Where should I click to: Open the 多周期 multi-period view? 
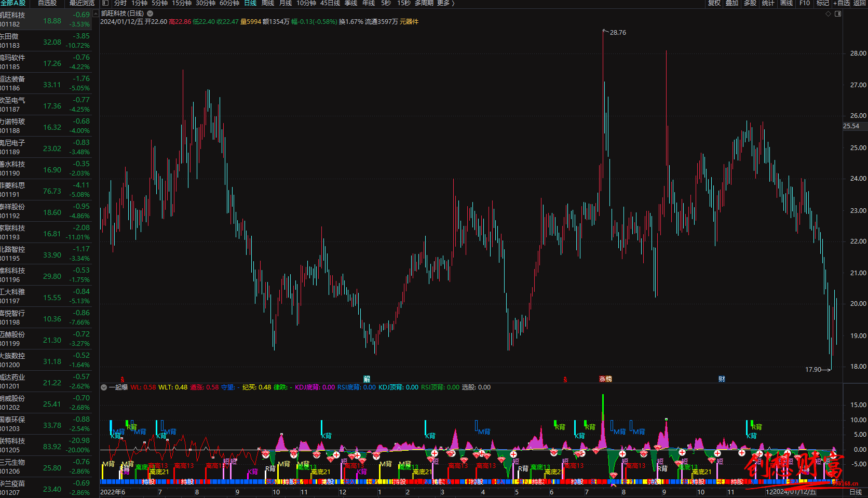coord(424,3)
